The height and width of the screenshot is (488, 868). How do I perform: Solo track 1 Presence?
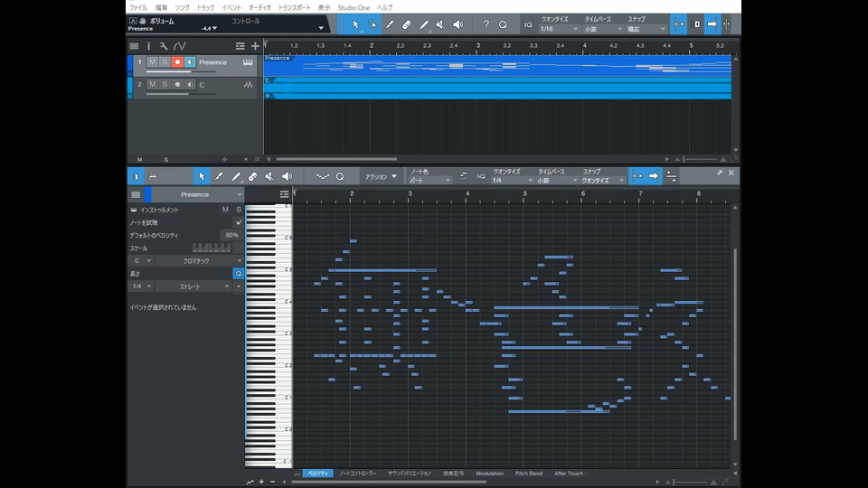pos(165,62)
